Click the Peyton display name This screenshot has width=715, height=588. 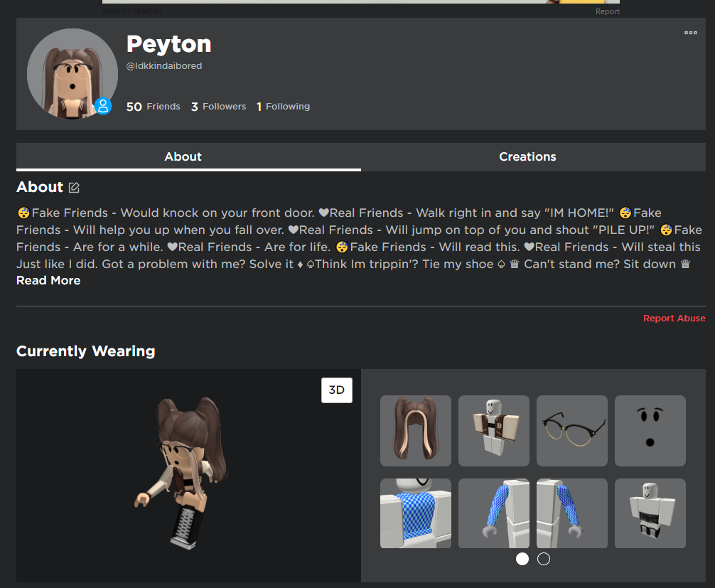[168, 45]
